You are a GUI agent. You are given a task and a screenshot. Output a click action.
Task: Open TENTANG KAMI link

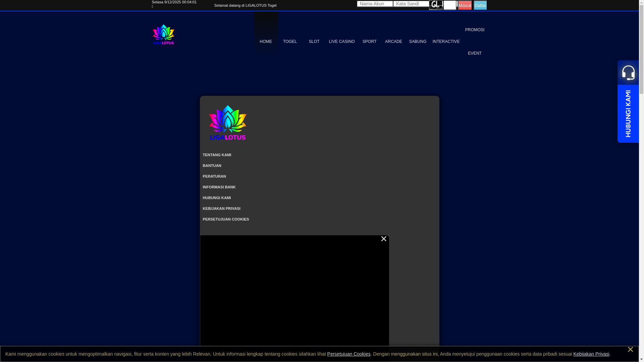(217, 155)
